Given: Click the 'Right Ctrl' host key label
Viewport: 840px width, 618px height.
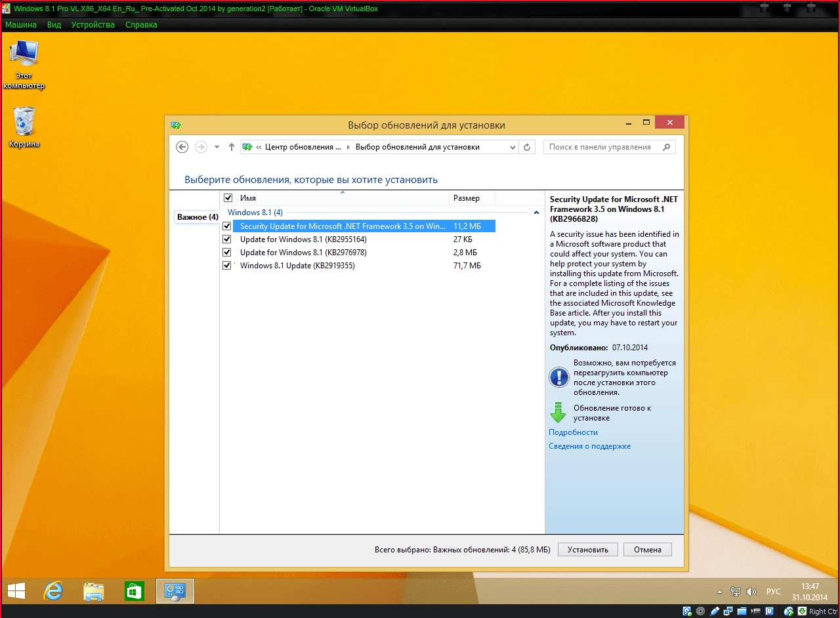Looking at the screenshot, I should click(x=823, y=611).
